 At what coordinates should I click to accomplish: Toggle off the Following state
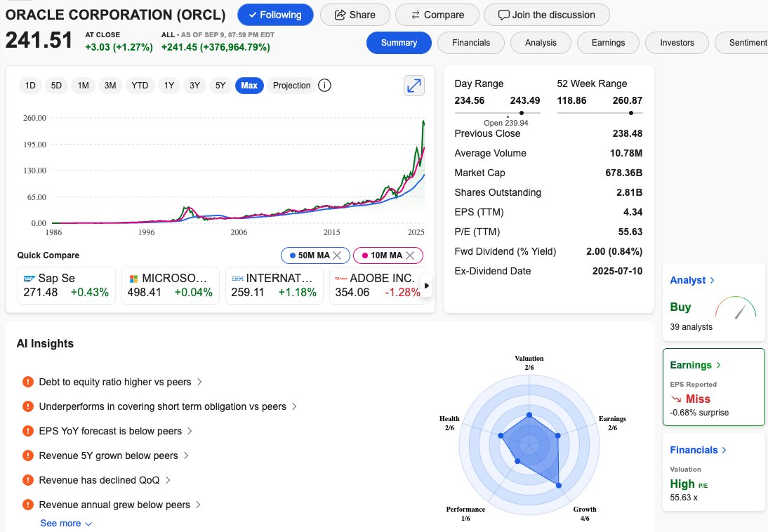click(x=275, y=14)
